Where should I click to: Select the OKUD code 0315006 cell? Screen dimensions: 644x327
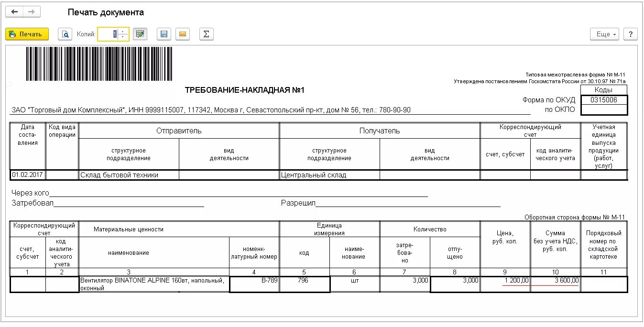[x=604, y=100]
